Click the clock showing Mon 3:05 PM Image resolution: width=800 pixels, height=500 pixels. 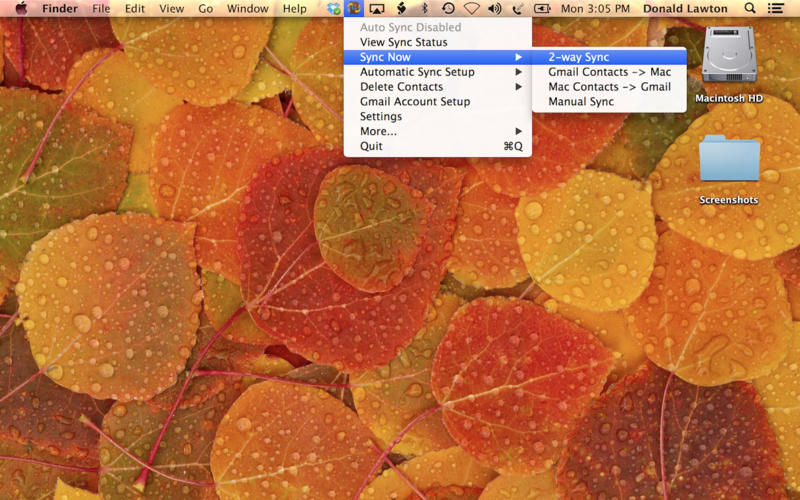pyautogui.click(x=595, y=9)
